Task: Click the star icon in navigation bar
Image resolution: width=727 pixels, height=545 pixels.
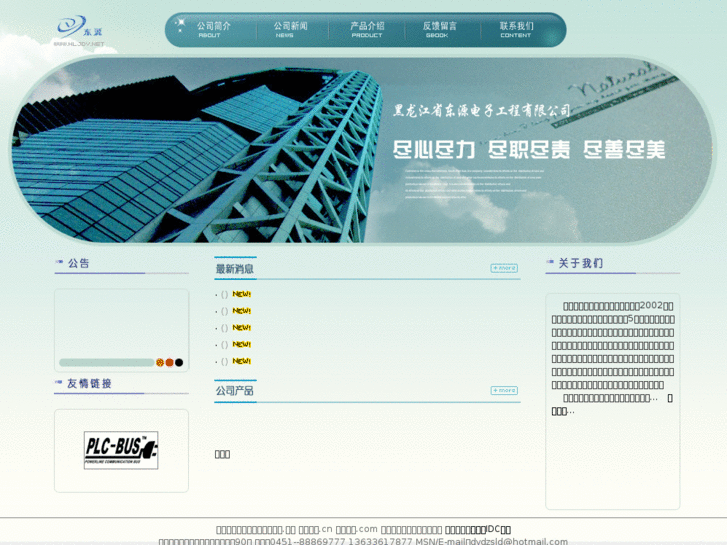Action: click(180, 24)
